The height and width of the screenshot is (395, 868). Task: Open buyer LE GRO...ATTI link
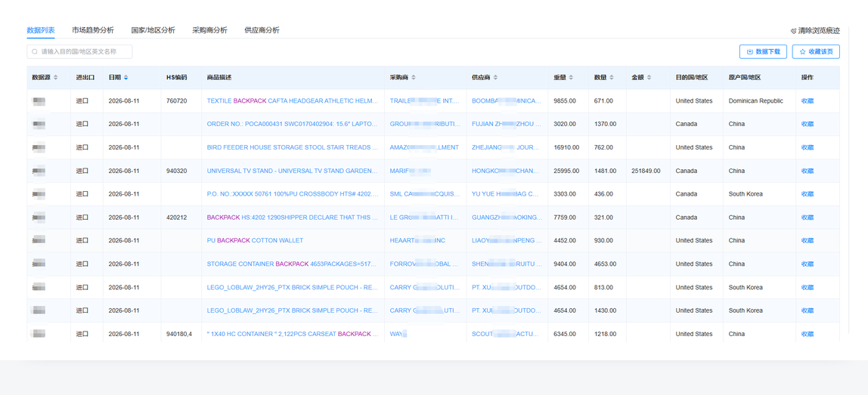[425, 218]
